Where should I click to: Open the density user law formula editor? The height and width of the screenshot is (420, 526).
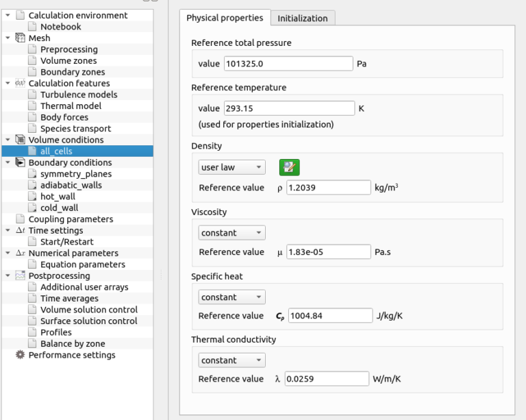[x=289, y=167]
